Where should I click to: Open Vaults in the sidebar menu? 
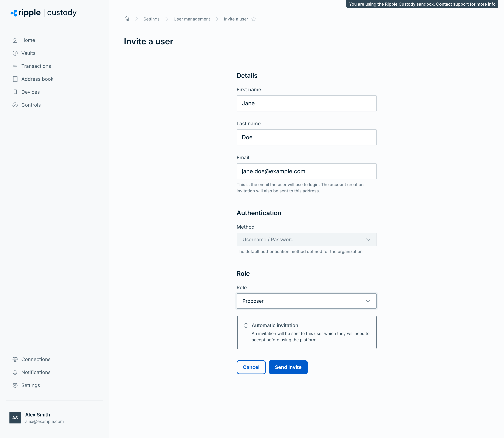coord(28,53)
